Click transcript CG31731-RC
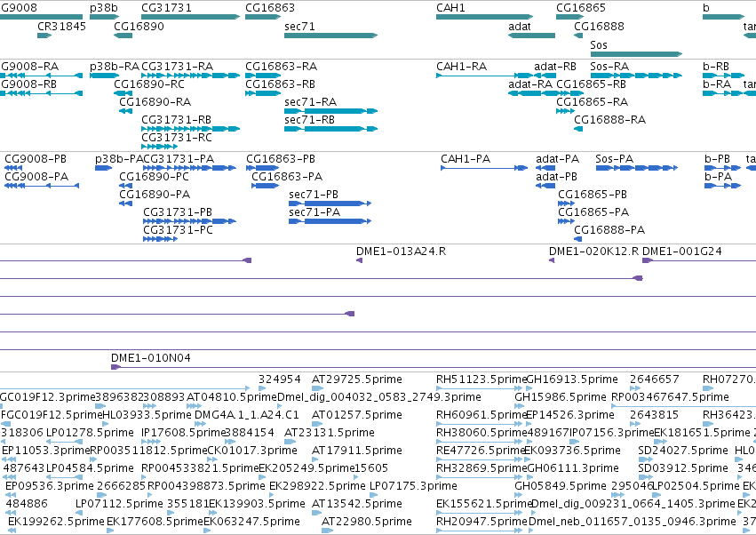 point(177,138)
